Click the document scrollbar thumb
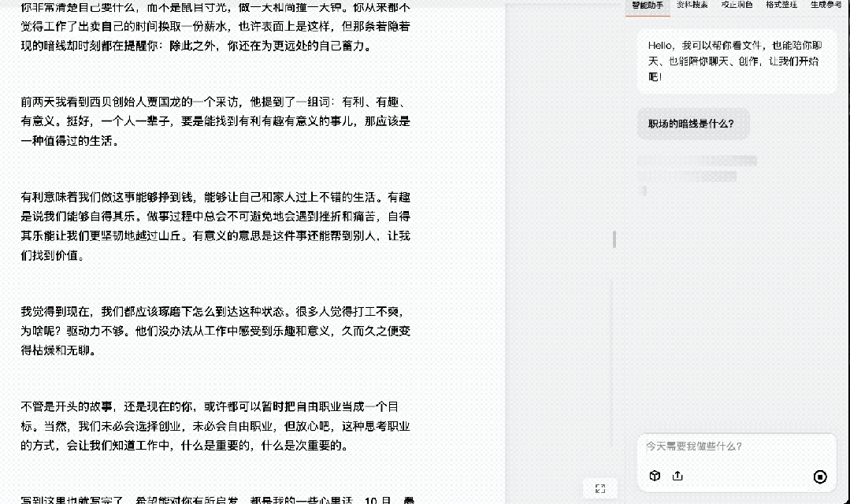This screenshot has height=504, width=850. point(614,239)
